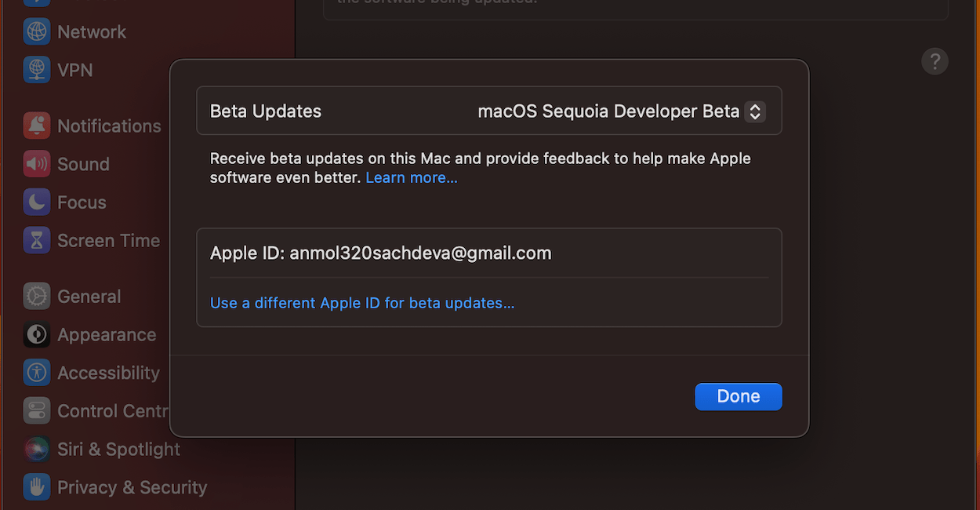Click the macOS Sequoia Developer Beta chevrons
The height and width of the screenshot is (510, 980).
click(x=754, y=111)
